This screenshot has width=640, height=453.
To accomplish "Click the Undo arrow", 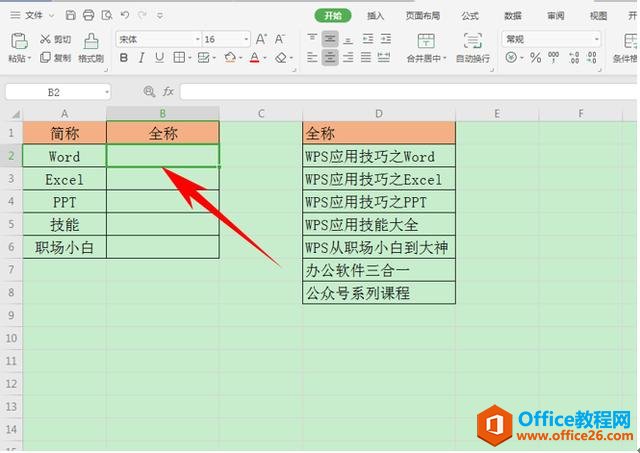I will coord(125,15).
